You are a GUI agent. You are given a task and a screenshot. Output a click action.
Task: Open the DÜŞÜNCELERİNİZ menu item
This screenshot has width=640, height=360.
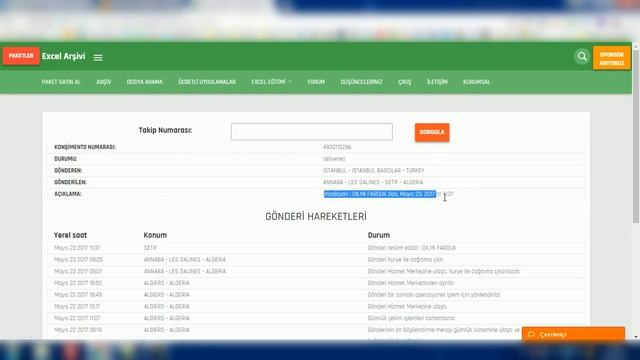coord(361,82)
